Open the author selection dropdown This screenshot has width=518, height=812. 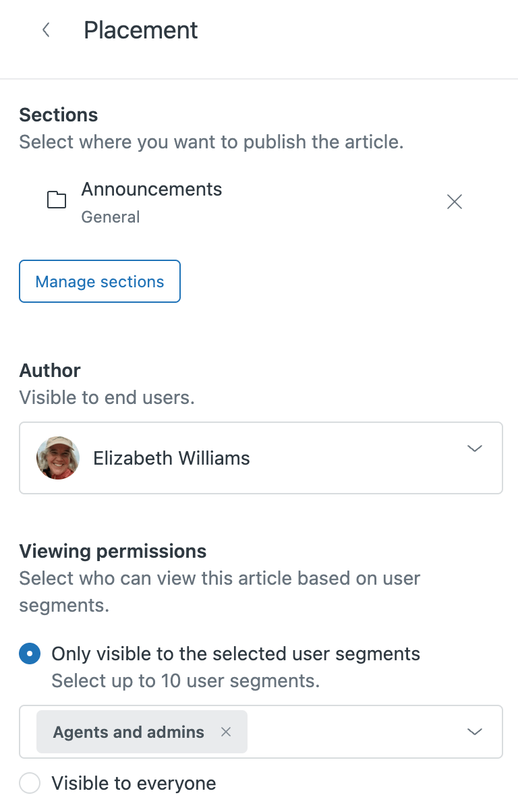[475, 448]
